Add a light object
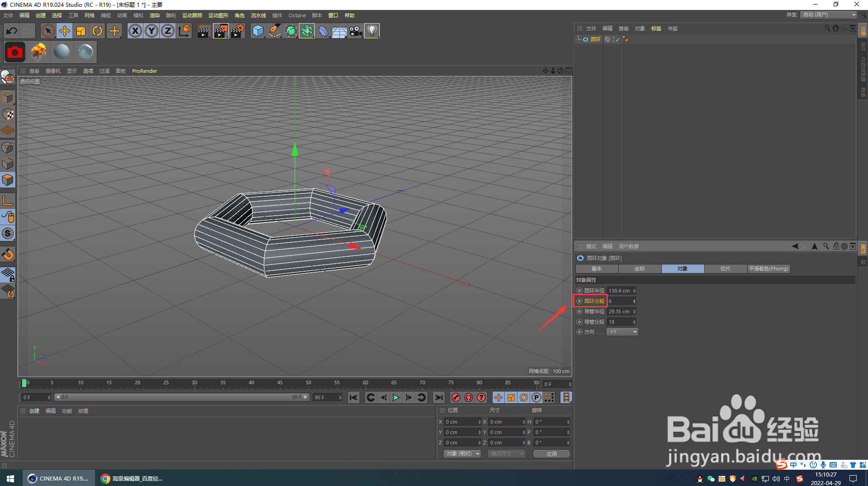Viewport: 868px width, 486px height. [x=372, y=31]
